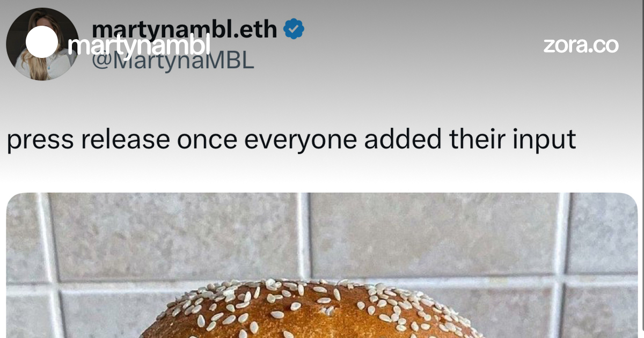Click the vertical tile grout line above the bun
The width and height of the screenshot is (644, 338).
tap(304, 235)
